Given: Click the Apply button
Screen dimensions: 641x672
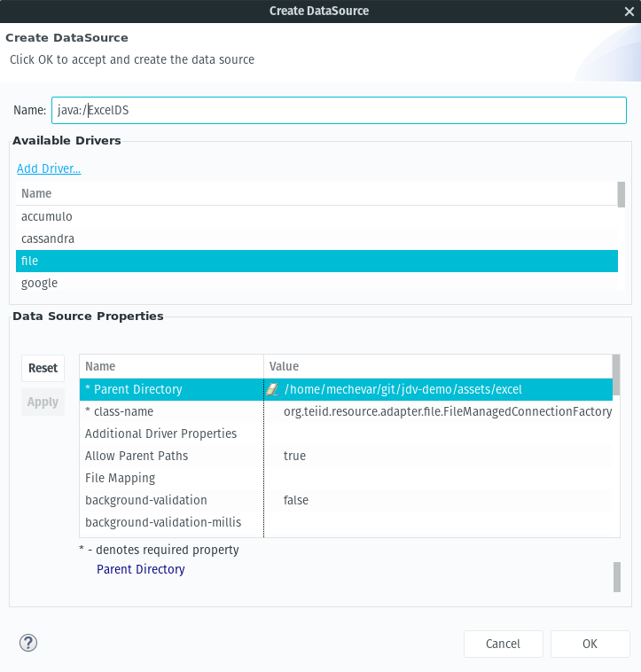Looking at the screenshot, I should click(43, 402).
